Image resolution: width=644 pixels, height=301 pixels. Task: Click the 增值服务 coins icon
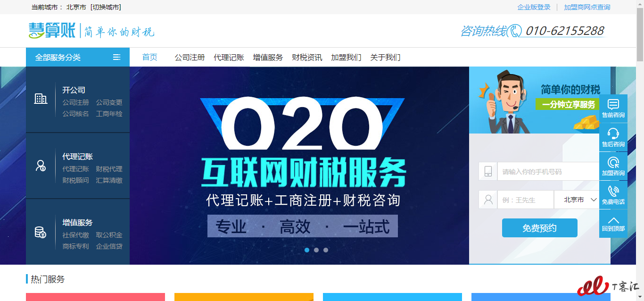pos(41,232)
